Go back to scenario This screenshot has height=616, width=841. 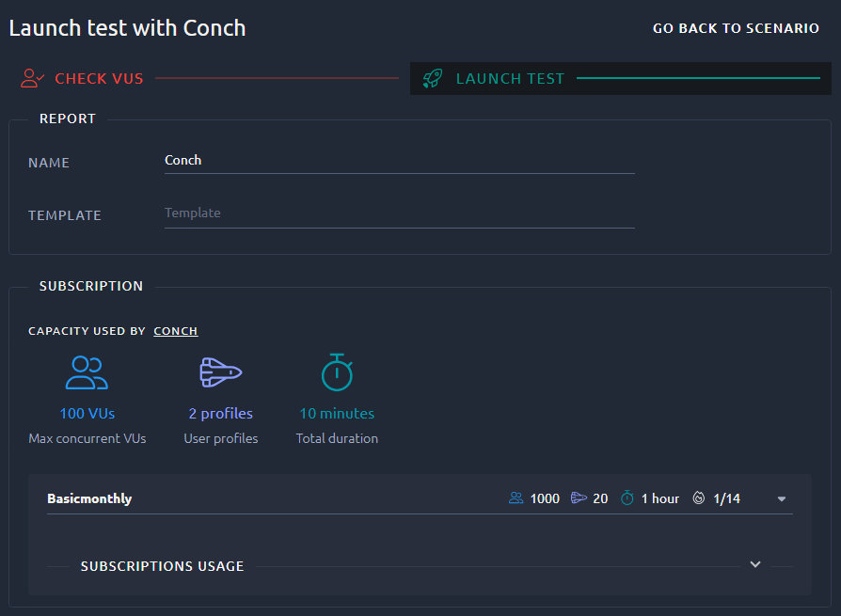click(736, 28)
